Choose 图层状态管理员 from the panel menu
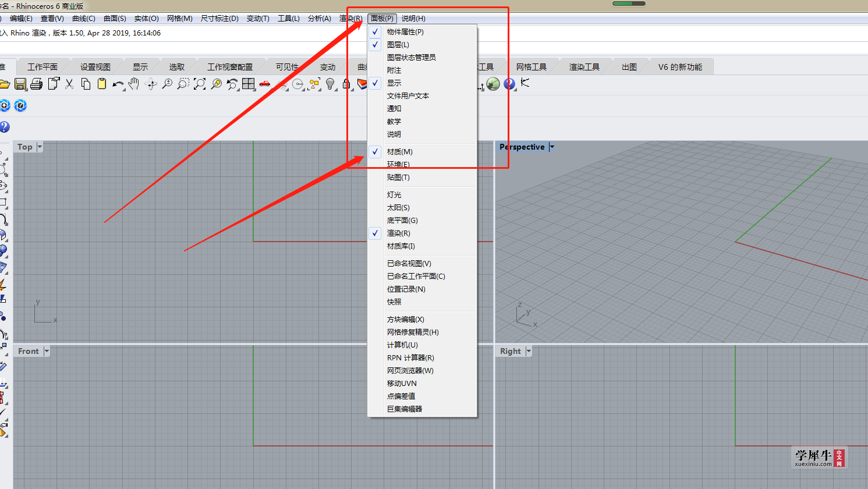This screenshot has width=868, height=489. (x=422, y=58)
